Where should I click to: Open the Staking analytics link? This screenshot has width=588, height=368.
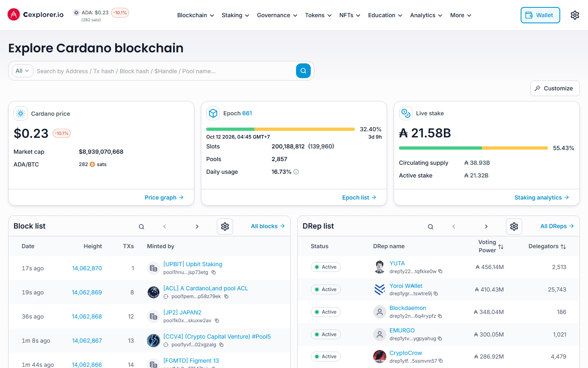[x=542, y=197]
